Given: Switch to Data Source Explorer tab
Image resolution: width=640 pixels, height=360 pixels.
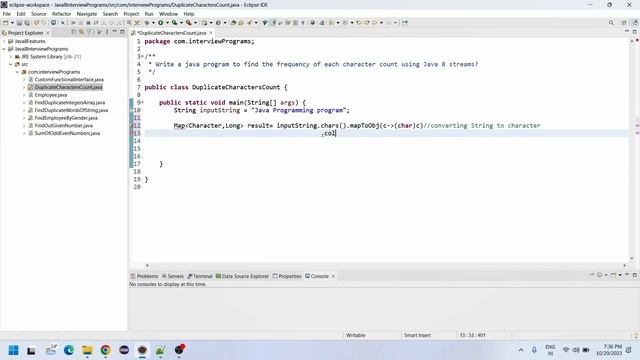Looking at the screenshot, I should [242, 276].
